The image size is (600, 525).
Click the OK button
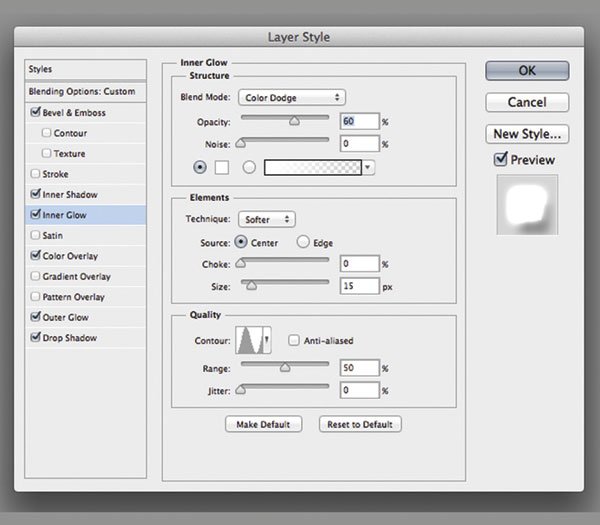527,71
